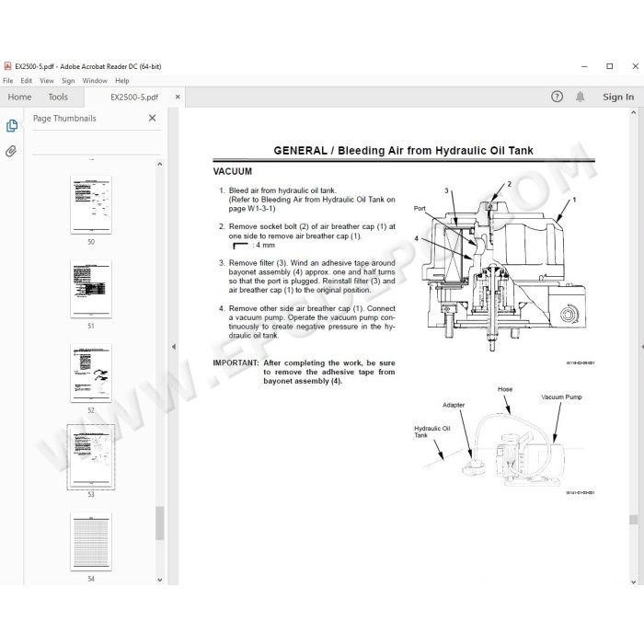Click document scroll down arrow
Screen dimensions: 644x644
[633, 581]
